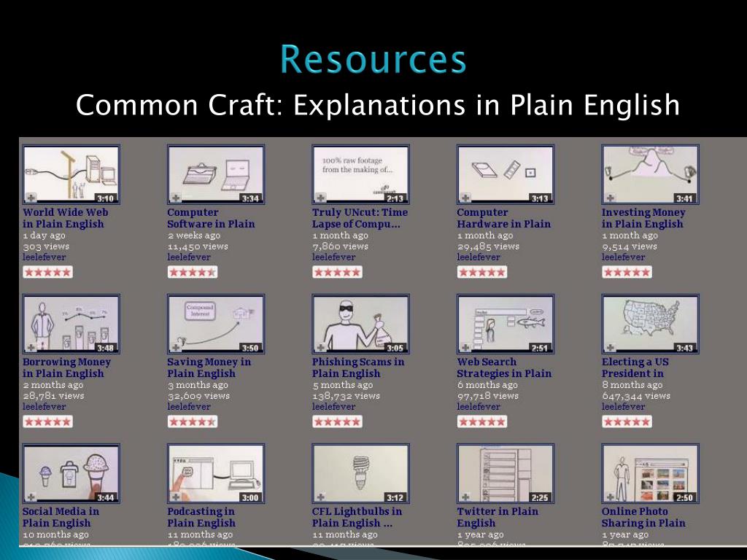The image size is (747, 560).
Task: Open leelefever channel under Computer Hardware
Action: 479,257
